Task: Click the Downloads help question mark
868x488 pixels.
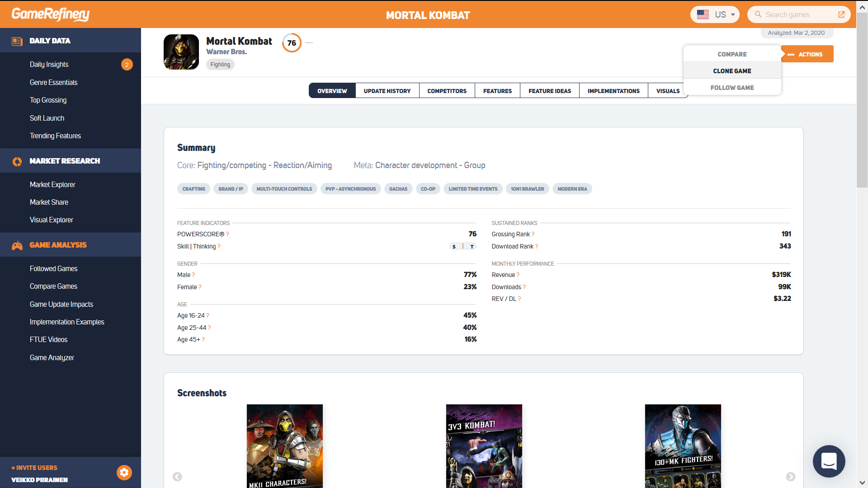Action: tap(524, 287)
